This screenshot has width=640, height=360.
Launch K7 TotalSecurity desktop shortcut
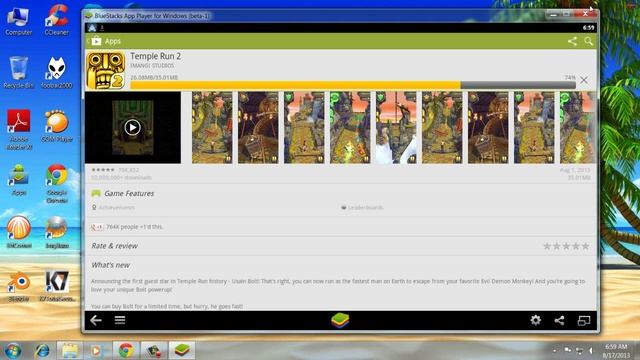coord(57,286)
